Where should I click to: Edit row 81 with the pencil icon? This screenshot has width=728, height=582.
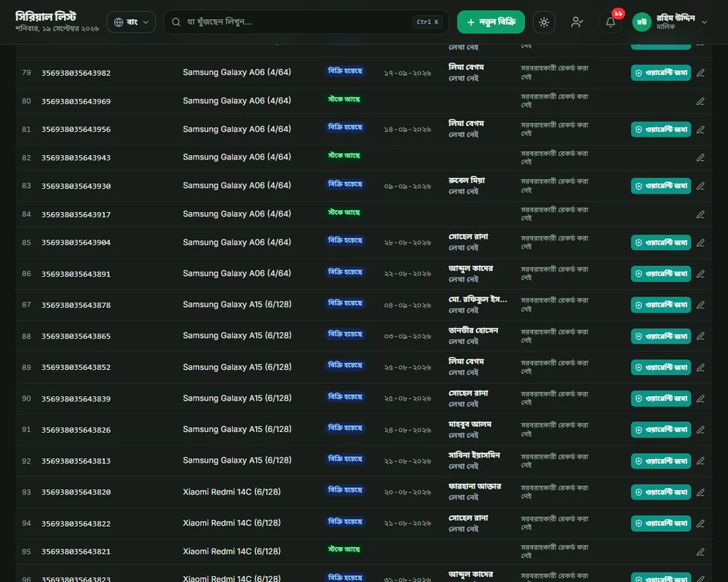click(700, 130)
